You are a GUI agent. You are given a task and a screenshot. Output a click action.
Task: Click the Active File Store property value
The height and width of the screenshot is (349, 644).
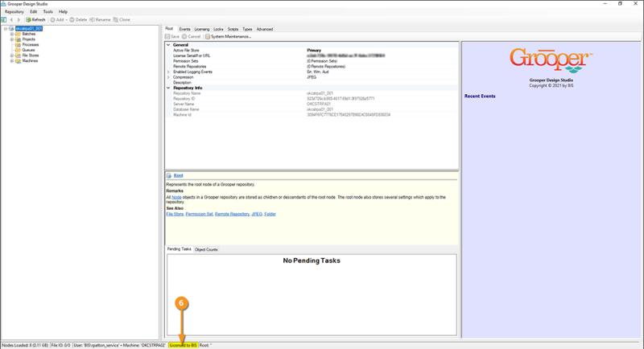[382, 50]
